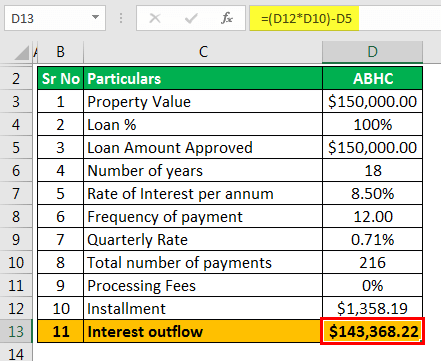The width and height of the screenshot is (441, 361).
Task: Select the 0% Processing Fees value
Action: tap(373, 285)
